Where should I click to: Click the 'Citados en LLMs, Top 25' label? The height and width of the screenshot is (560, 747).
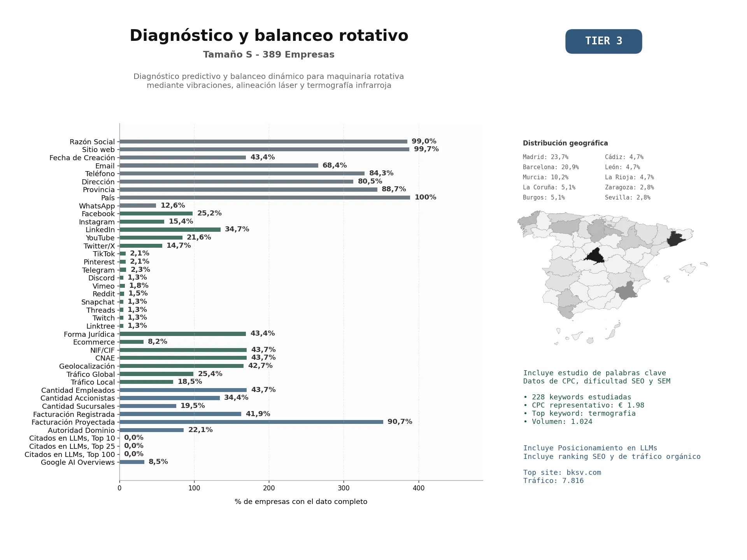click(x=72, y=446)
